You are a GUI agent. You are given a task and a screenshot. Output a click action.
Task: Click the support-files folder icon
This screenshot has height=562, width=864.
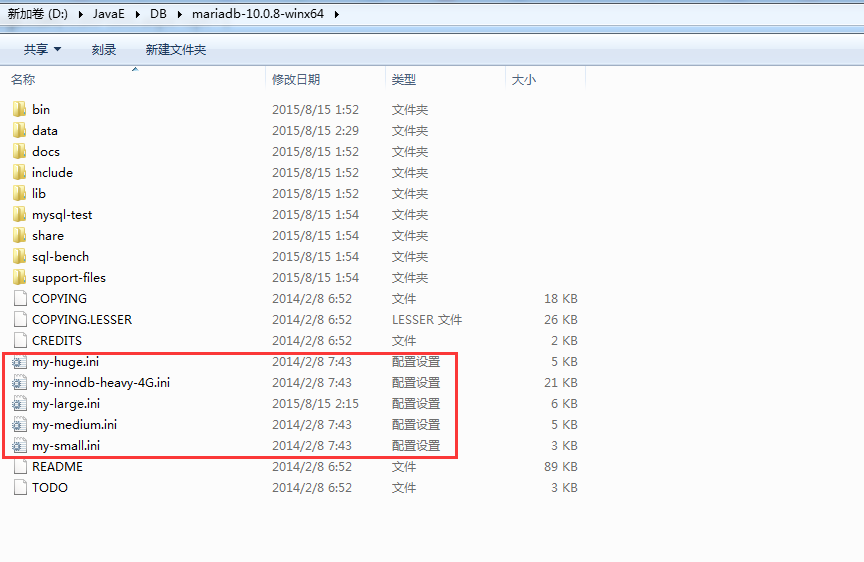[19, 277]
